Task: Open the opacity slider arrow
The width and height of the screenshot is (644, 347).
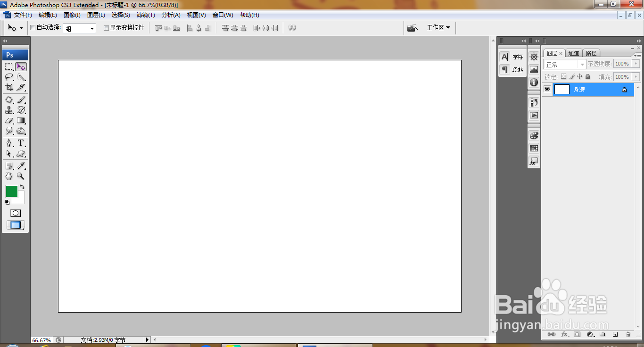Action: coord(636,64)
